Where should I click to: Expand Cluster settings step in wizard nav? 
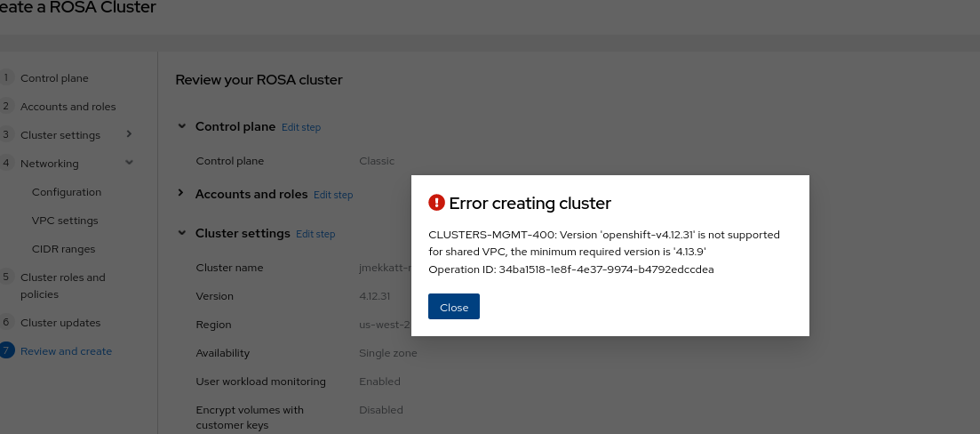(x=129, y=134)
